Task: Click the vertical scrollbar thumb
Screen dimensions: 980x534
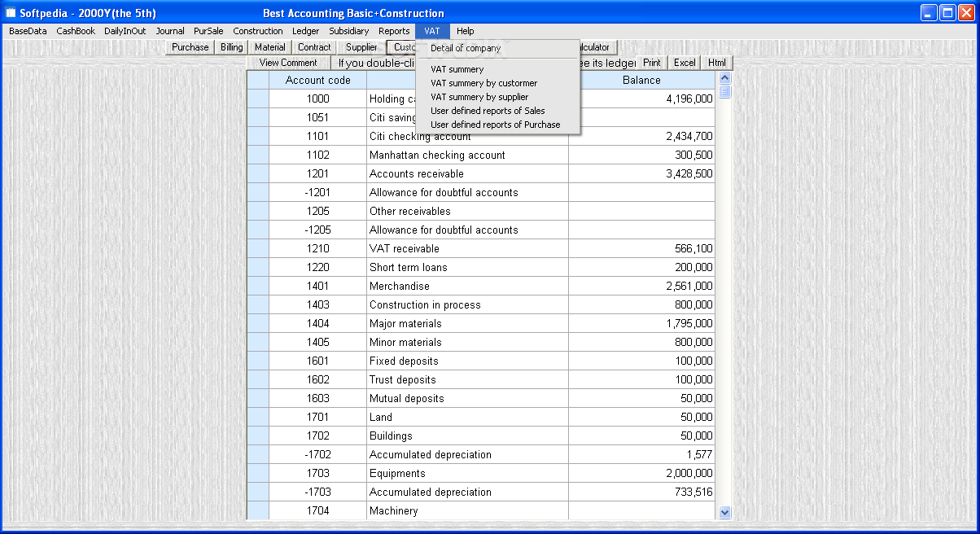Action: (725, 91)
